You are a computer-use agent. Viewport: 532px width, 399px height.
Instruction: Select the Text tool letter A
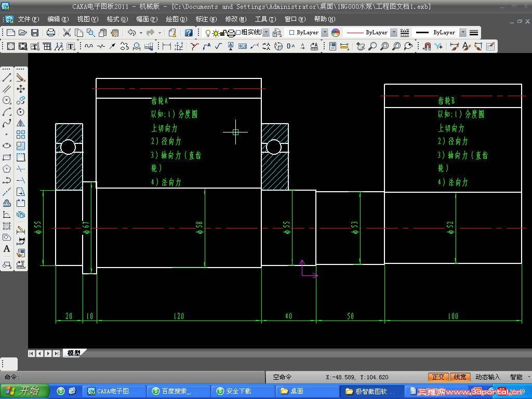(7, 249)
